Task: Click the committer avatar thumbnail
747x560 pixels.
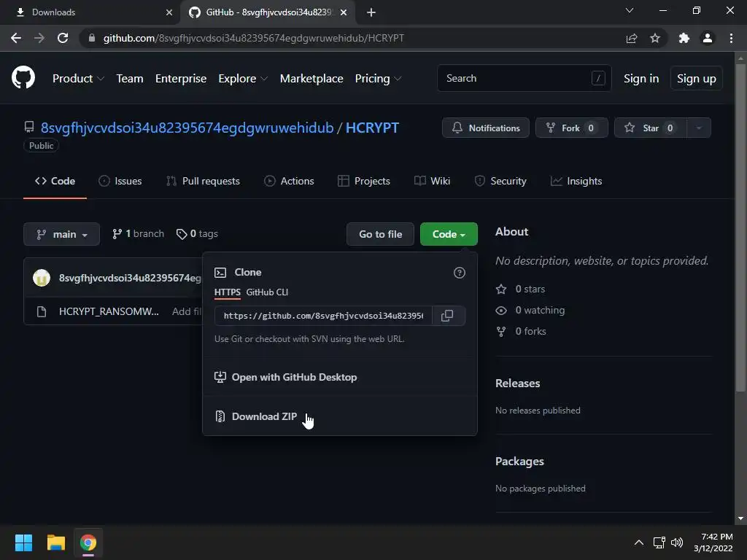Action: 42,278
